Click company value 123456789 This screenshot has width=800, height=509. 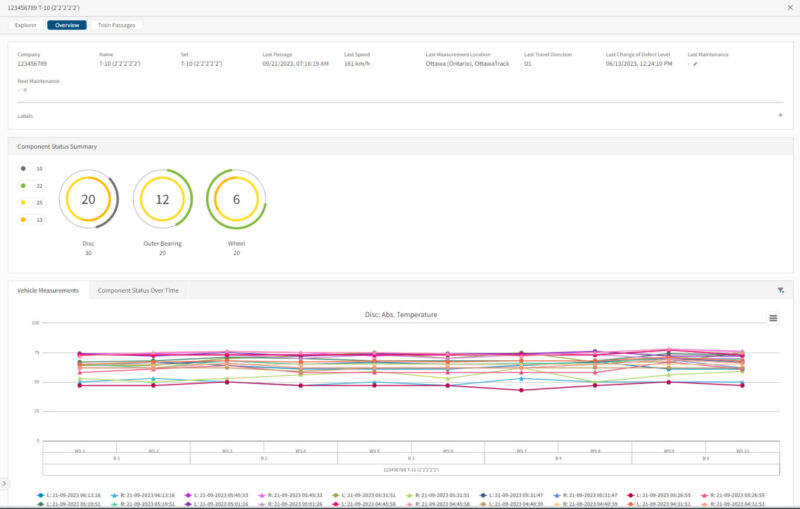coord(32,64)
